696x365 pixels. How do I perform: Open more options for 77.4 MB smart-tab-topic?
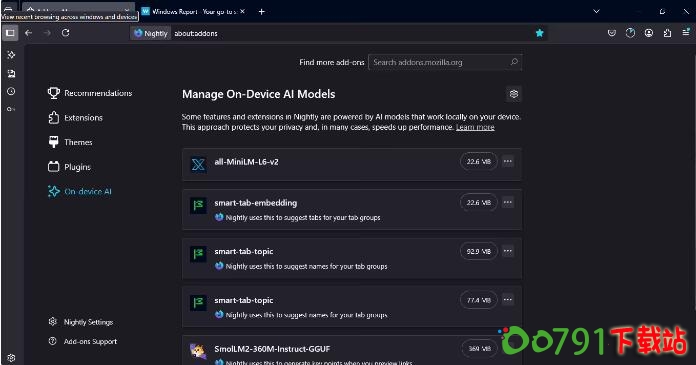tap(508, 300)
